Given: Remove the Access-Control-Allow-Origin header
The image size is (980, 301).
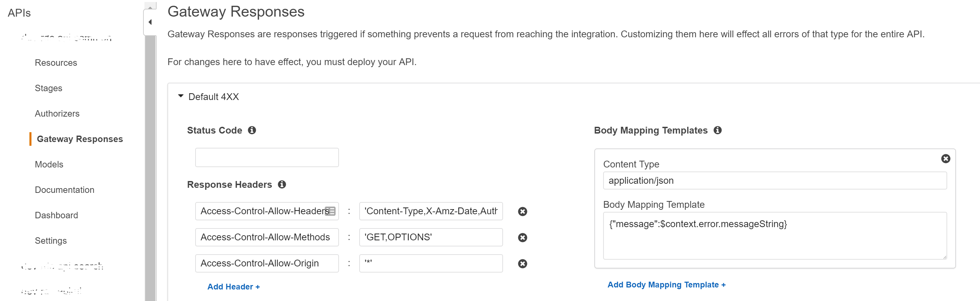Looking at the screenshot, I should [522, 264].
